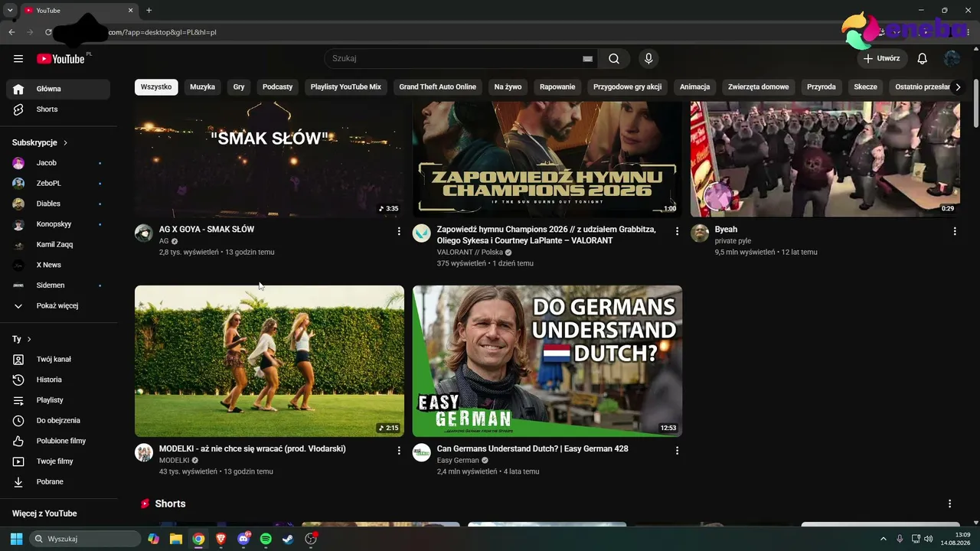Open the account avatar menu
The width and height of the screenshot is (980, 551).
click(952, 59)
